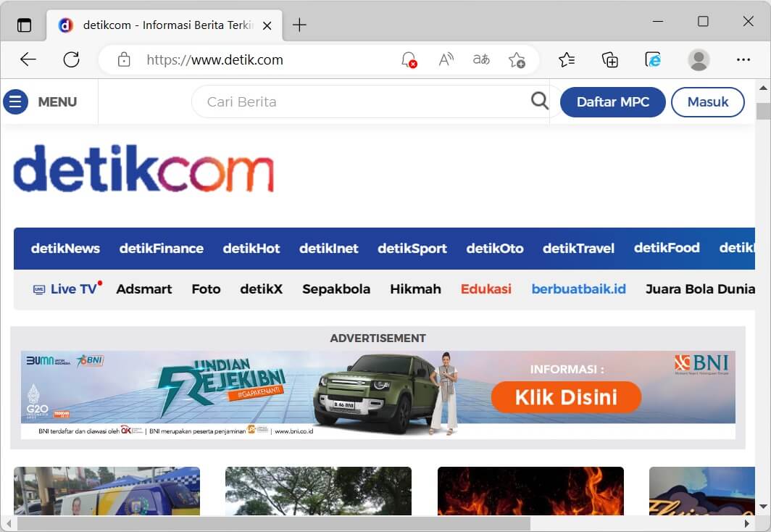771x532 pixels.
Task: Click the notifications blocked bell icon
Action: pyautogui.click(x=409, y=60)
